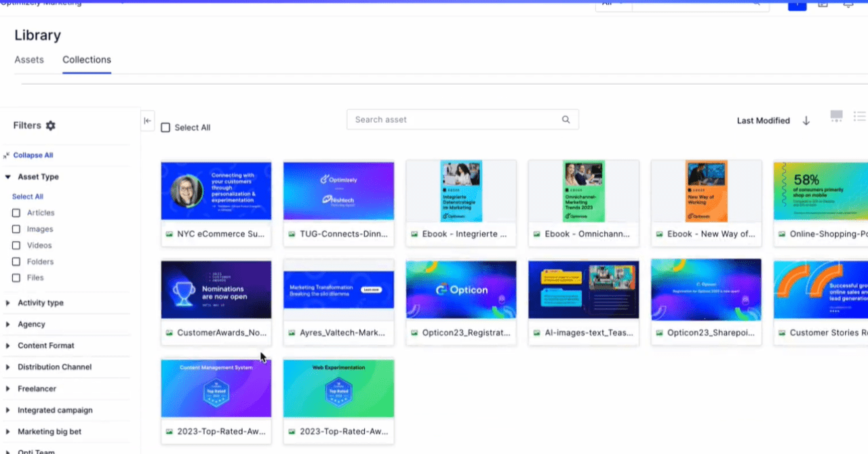This screenshot has width=868, height=454.
Task: Click the AI-images-text_Teas file name
Action: (x=589, y=333)
